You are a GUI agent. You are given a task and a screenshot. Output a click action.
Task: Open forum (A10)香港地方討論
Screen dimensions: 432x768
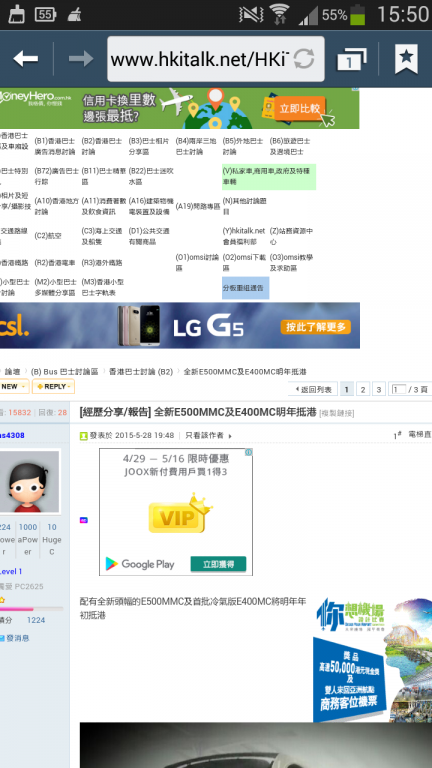point(56,206)
